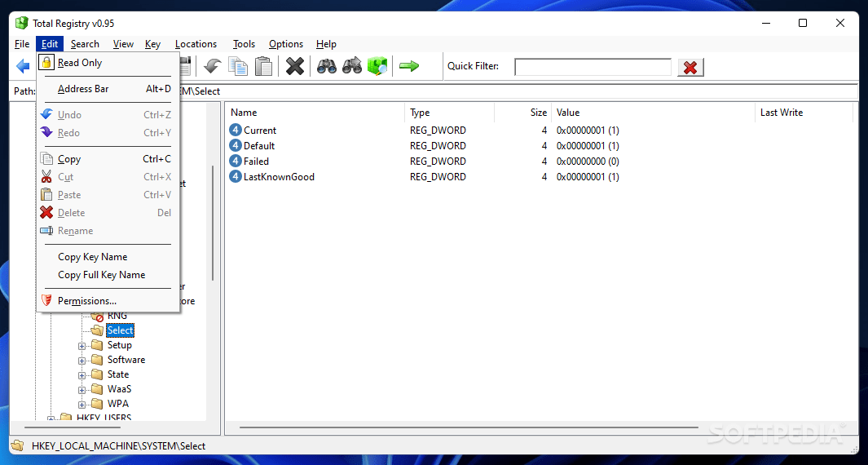The image size is (868, 465).
Task: Click the Copy documents icon in toolbar
Action: coord(239,67)
